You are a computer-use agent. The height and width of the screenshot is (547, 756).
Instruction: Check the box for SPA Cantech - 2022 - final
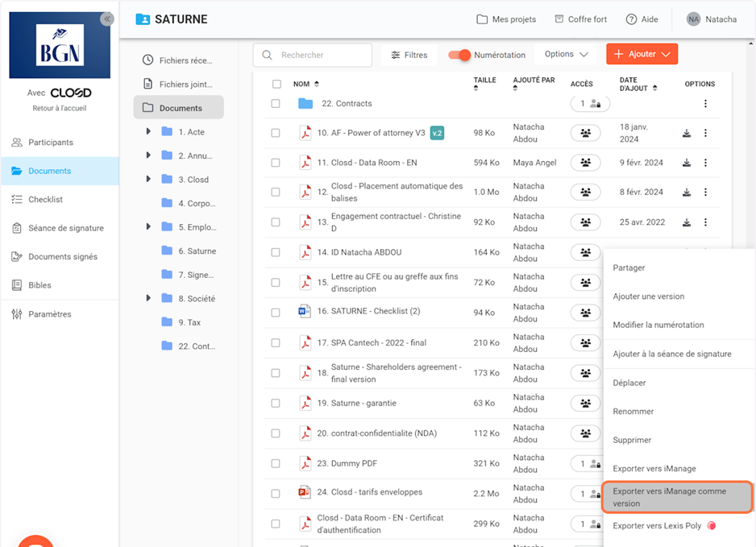pos(276,343)
